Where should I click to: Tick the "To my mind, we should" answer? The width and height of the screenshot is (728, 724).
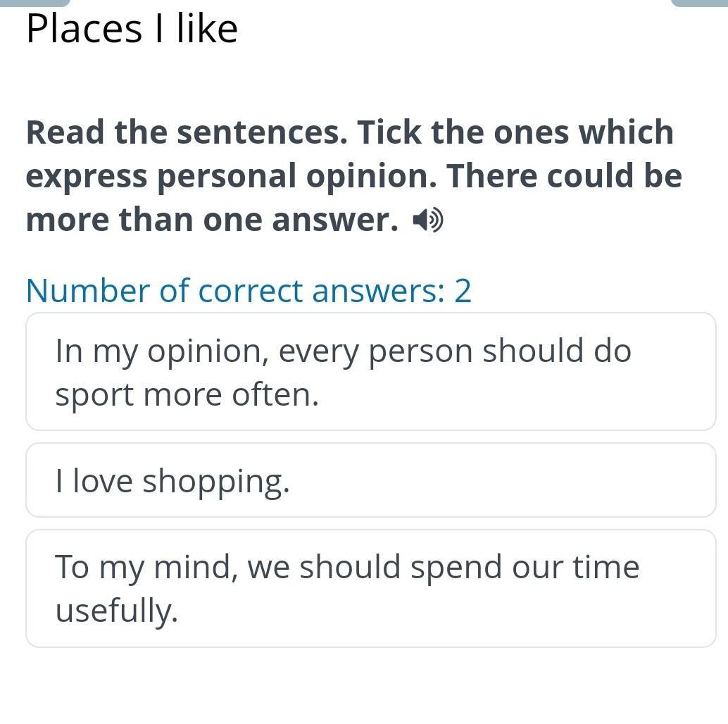tap(370, 588)
